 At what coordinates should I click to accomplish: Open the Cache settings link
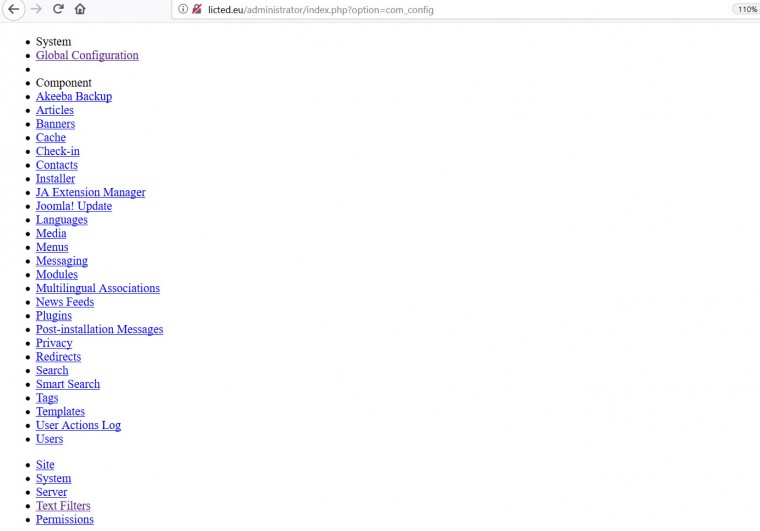[x=51, y=138]
